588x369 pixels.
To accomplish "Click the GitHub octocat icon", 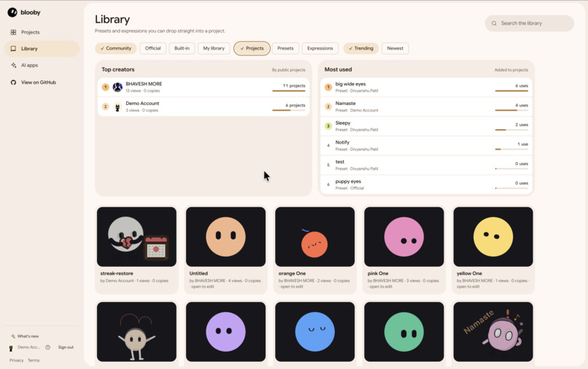I will point(14,82).
